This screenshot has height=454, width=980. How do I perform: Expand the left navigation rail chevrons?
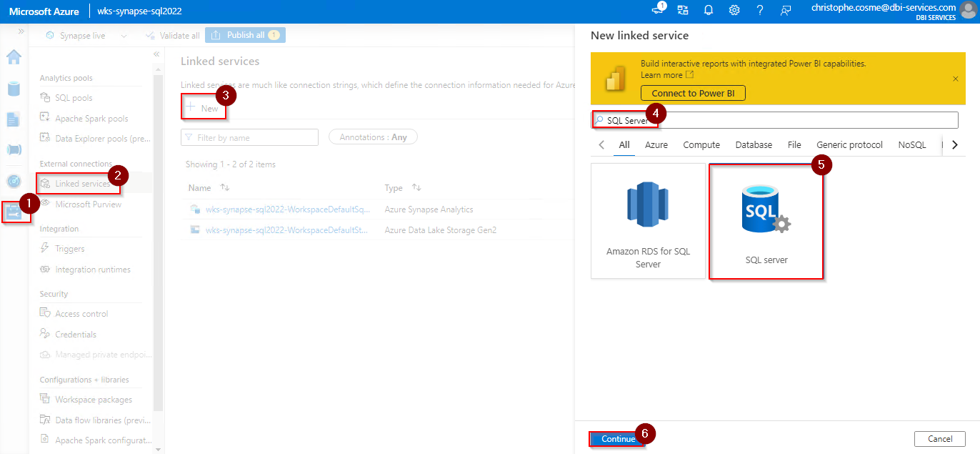[21, 32]
